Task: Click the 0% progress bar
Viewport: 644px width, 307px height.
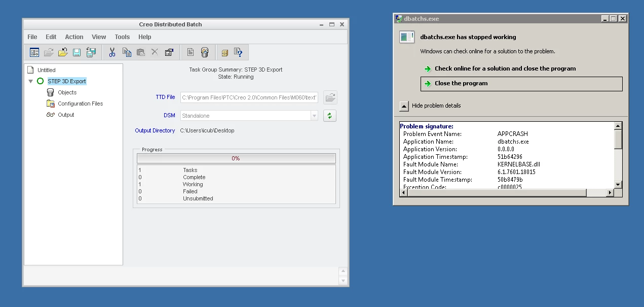Action: (x=236, y=158)
